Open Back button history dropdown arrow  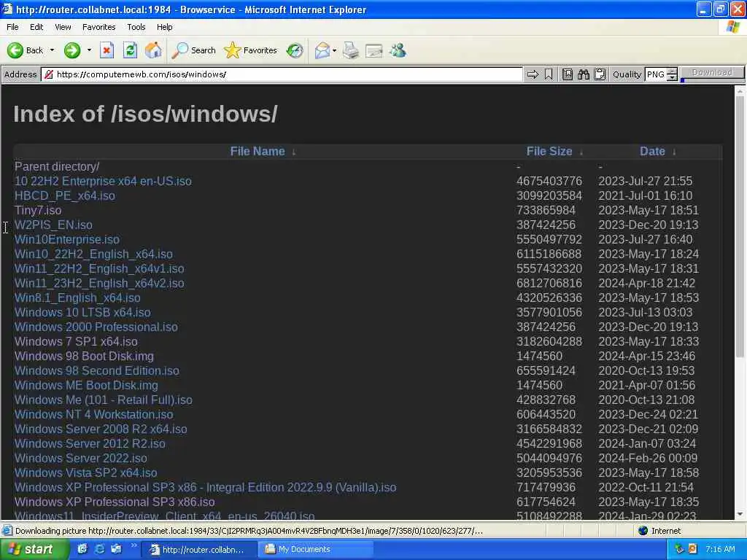tap(52, 50)
